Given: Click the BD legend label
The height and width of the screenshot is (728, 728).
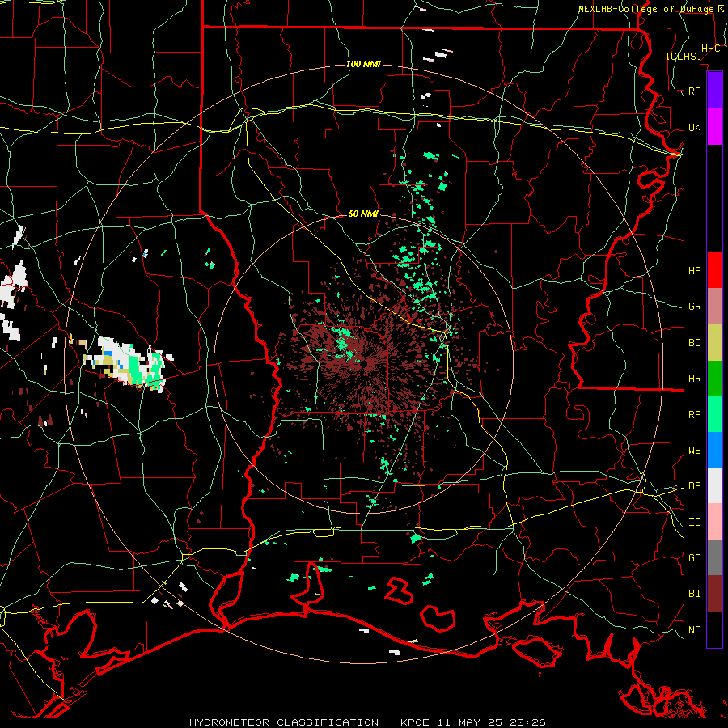Looking at the screenshot, I should 694,343.
